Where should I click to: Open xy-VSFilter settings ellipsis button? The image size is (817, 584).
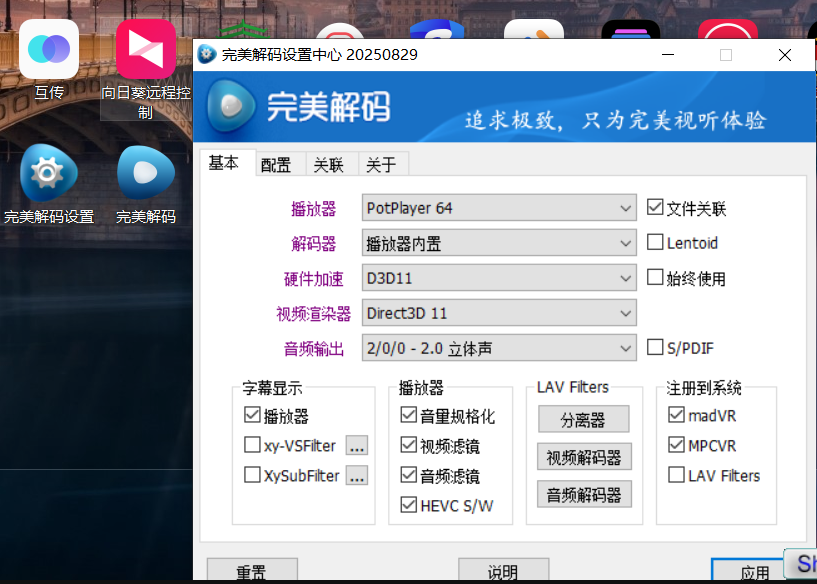point(357,445)
